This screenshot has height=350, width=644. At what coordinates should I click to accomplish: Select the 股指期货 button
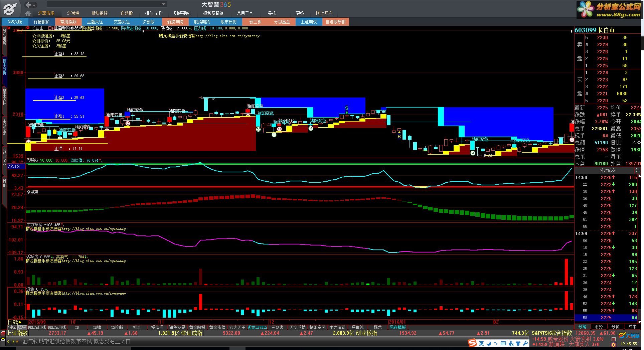[202, 22]
